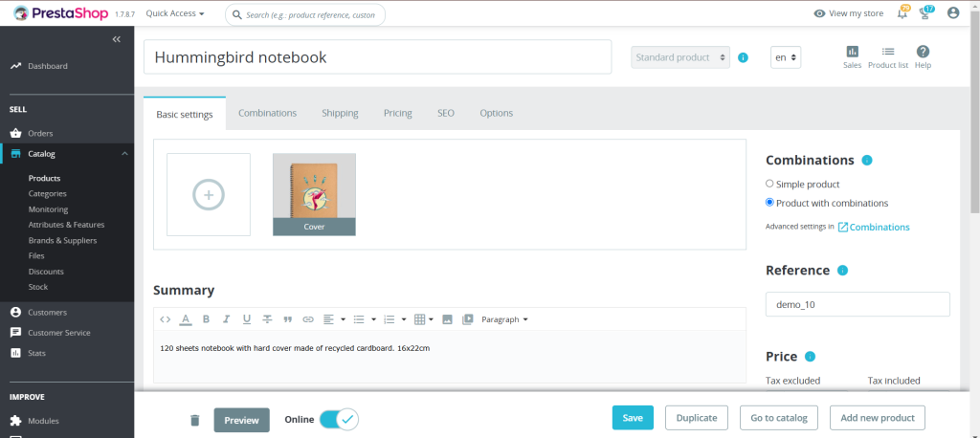The height and width of the screenshot is (438, 980).
Task: Click info icon beside Price heading
Action: (x=810, y=357)
